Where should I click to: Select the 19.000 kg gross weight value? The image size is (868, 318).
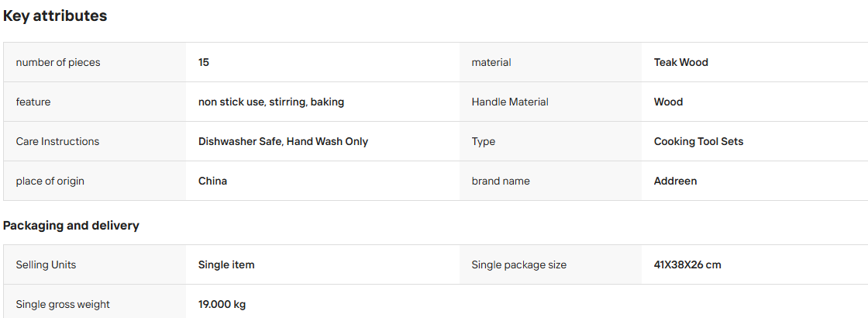222,304
